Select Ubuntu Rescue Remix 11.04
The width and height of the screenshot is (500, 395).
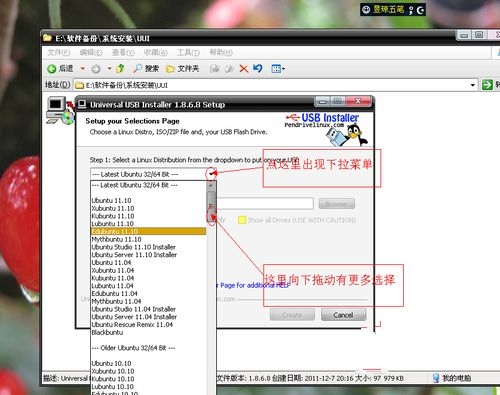(148, 324)
